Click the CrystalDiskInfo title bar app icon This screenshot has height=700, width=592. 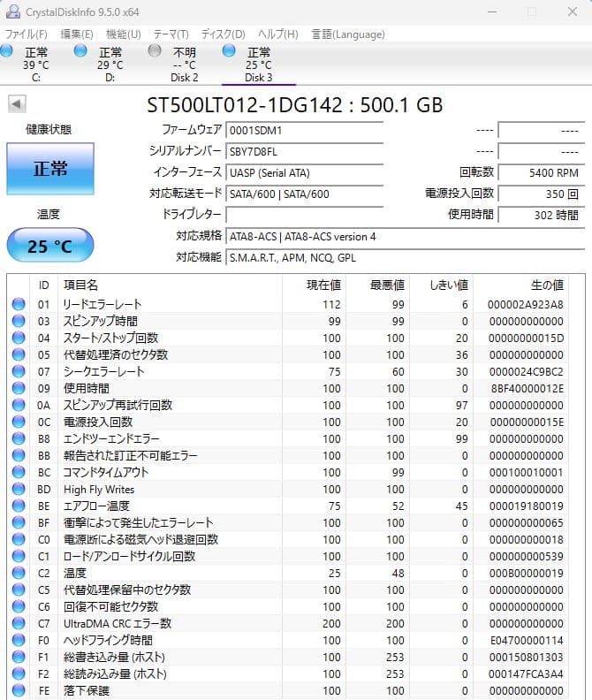[12, 11]
